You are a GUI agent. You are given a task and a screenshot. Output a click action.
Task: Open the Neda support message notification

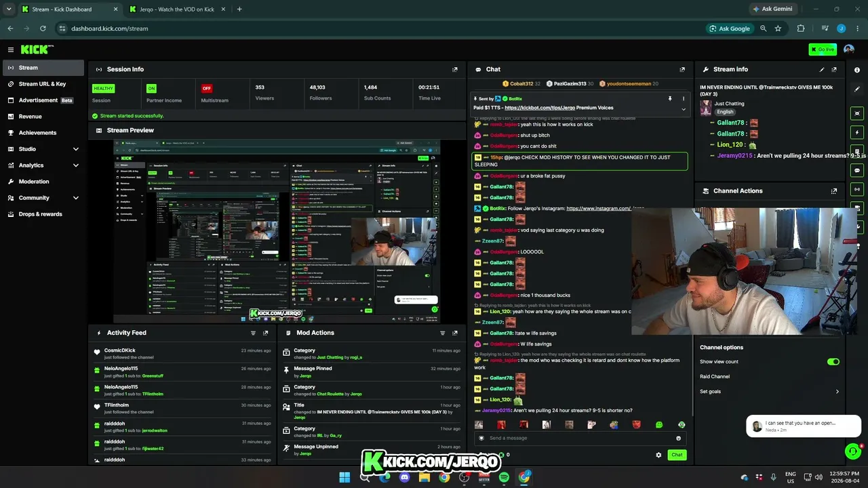804,426
